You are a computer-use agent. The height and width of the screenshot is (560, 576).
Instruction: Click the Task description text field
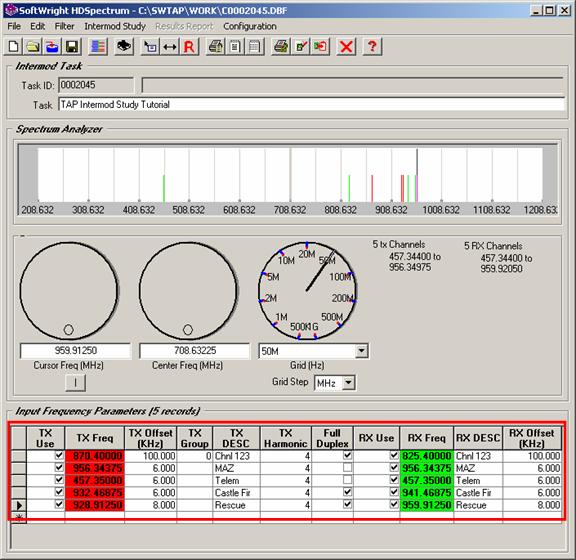click(312, 104)
